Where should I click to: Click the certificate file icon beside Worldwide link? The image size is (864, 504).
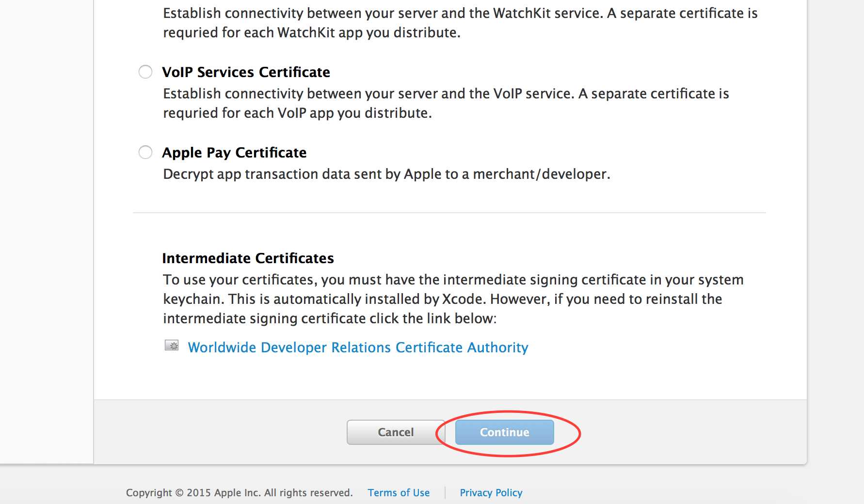point(172,346)
